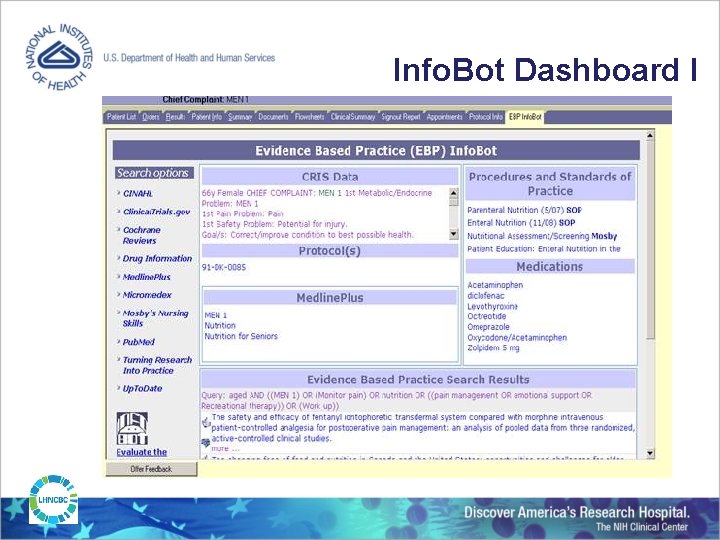Click the 'Evaluate the' link

point(141,452)
